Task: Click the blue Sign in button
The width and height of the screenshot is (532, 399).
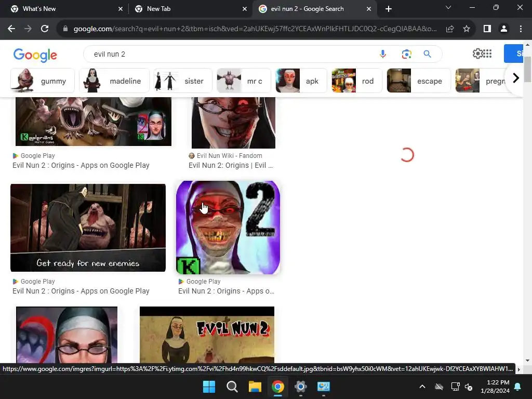Action: 514,54
